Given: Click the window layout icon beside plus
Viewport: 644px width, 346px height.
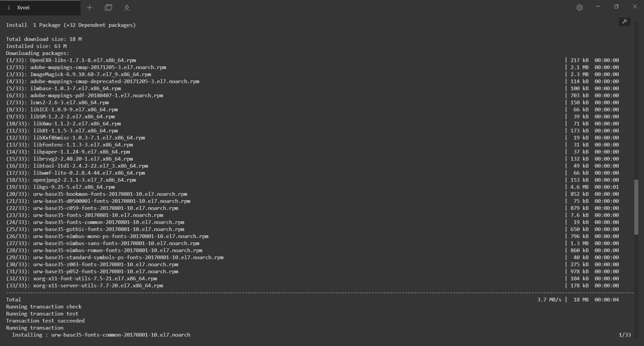Looking at the screenshot, I should pos(108,8).
